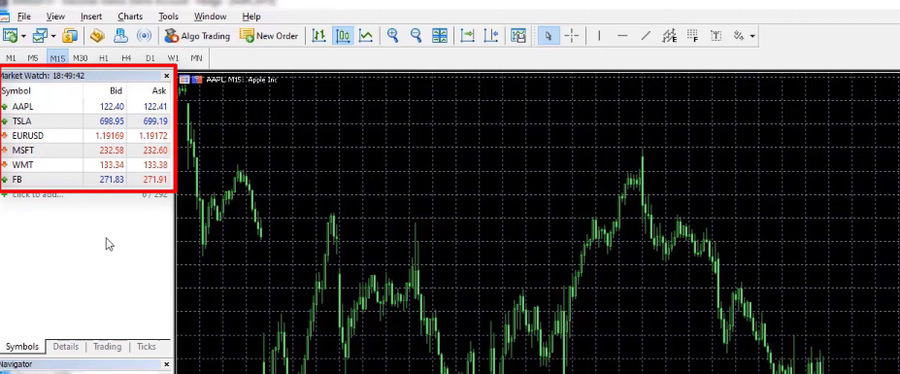Image resolution: width=900 pixels, height=374 pixels.
Task: Toggle the Algo Trading button
Action: click(197, 36)
